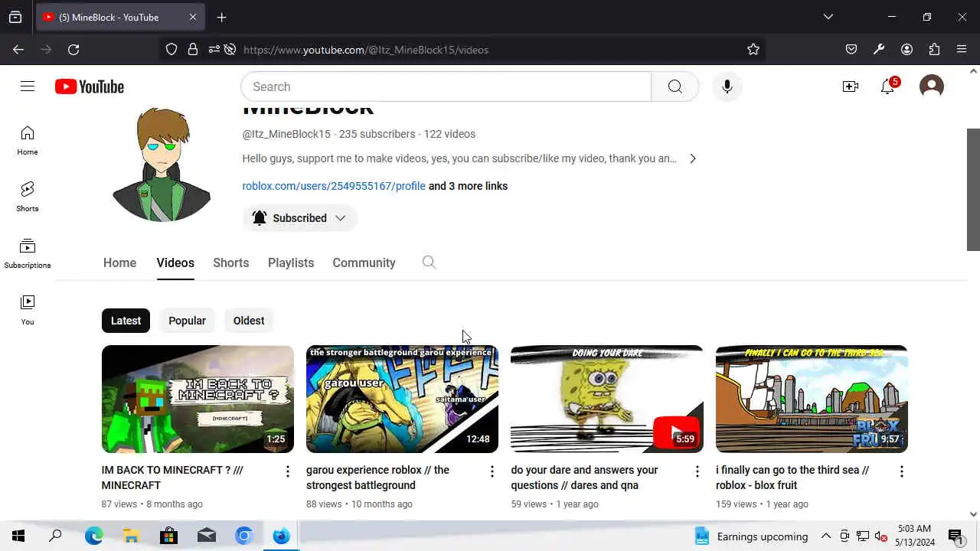The width and height of the screenshot is (980, 551).
Task: Select the MineBlock YouTube browser tab
Action: (120, 17)
